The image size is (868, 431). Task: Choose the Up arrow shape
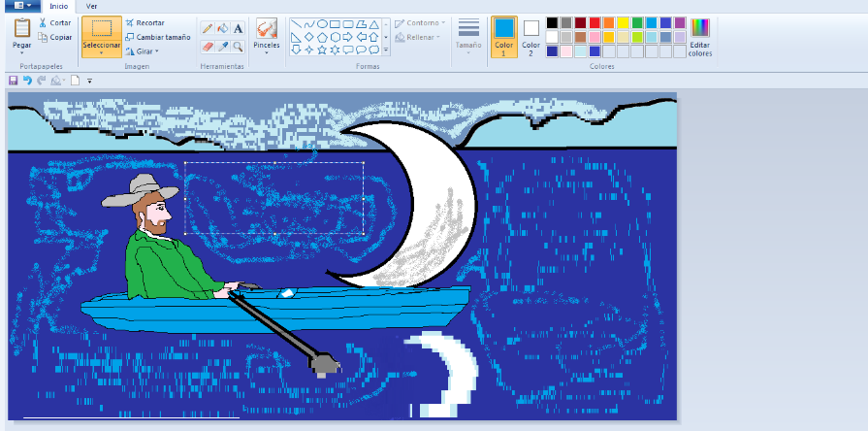(374, 37)
